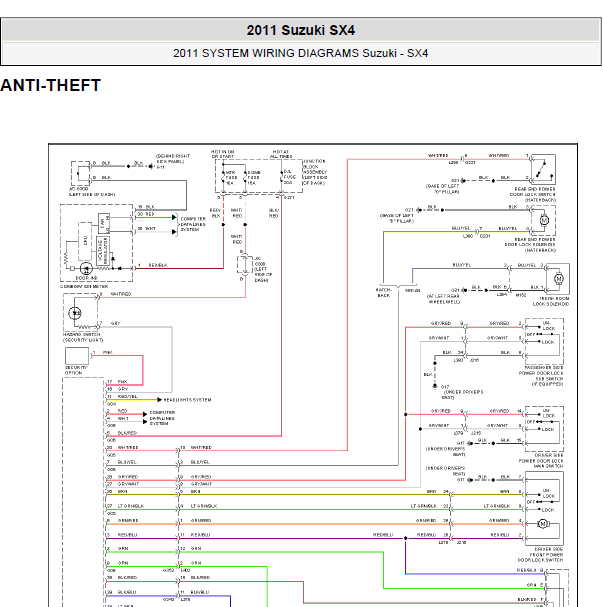This screenshot has height=607, width=603.
Task: Select the '2011 Suzuki SX4' page title
Action: (301, 30)
